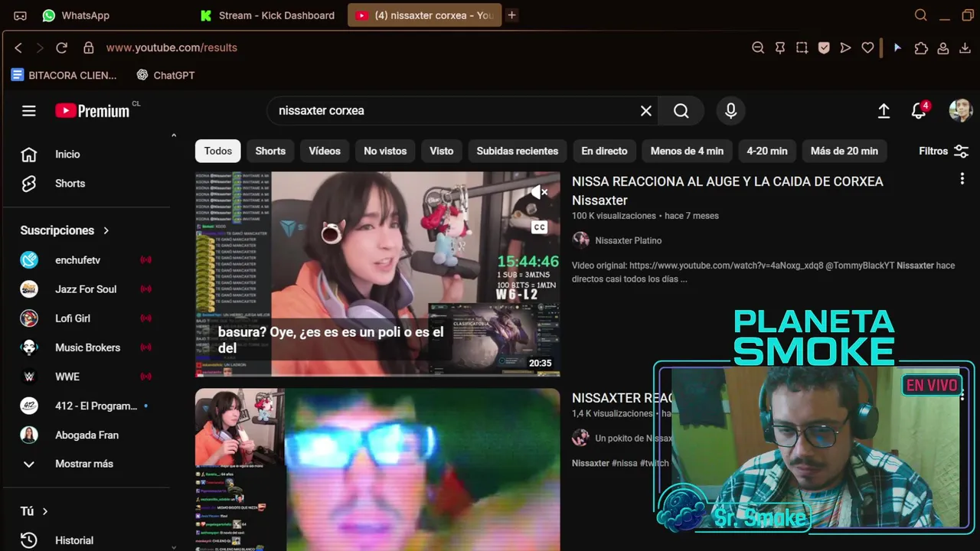Viewport: 980px width, 551px height.
Task: Open the Abogada Fran channel
Action: coord(88,435)
